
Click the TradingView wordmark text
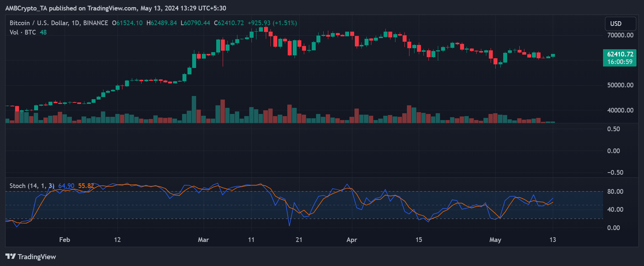coord(37,257)
